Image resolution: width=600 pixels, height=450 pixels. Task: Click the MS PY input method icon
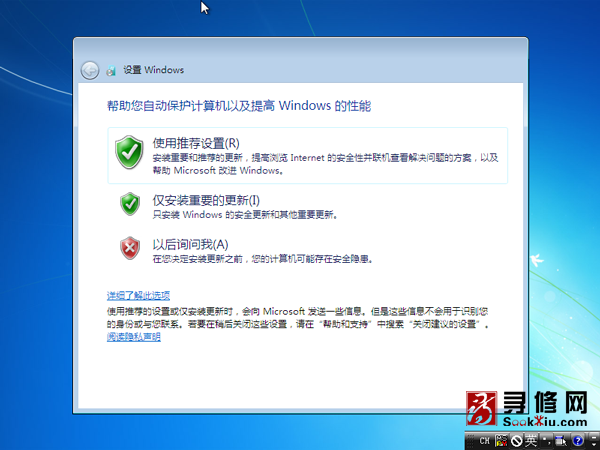click(501, 441)
